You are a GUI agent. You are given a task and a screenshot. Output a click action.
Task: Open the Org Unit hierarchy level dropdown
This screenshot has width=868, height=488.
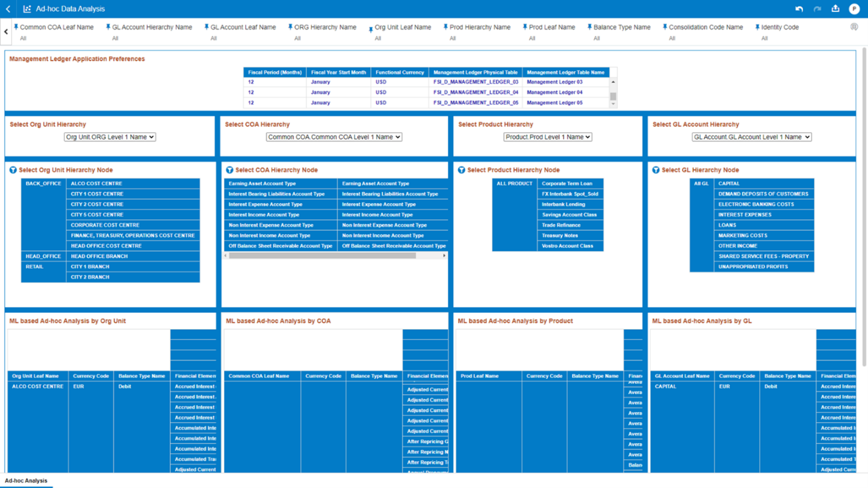[110, 137]
